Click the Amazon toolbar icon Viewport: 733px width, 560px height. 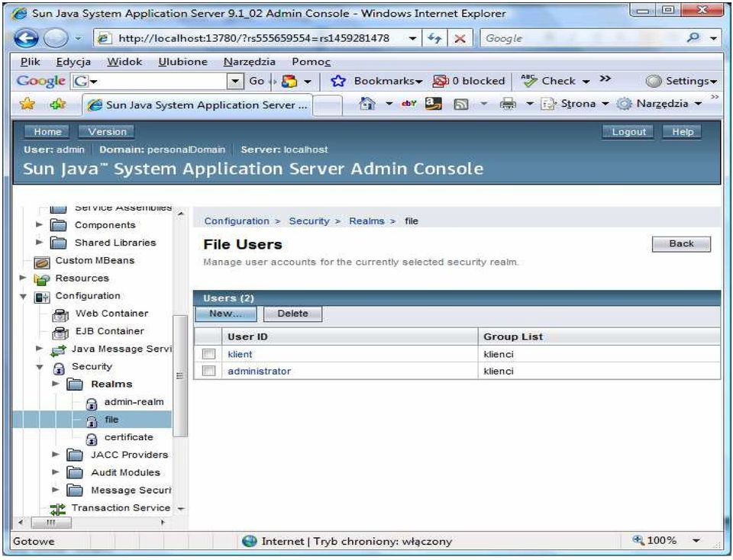point(434,103)
